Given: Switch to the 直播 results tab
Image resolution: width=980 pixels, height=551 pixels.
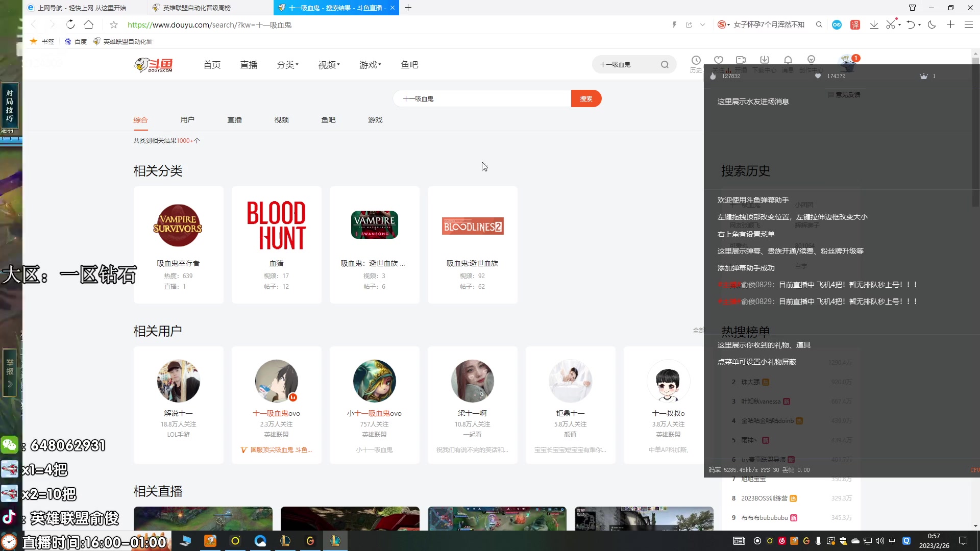Looking at the screenshot, I should pos(234,120).
